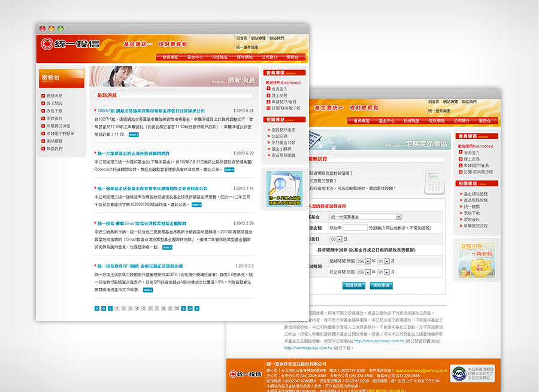The width and height of the screenshot is (539, 392).
Task: Open 基金中心 in the front window nav bar
Action: pyautogui.click(x=195, y=57)
